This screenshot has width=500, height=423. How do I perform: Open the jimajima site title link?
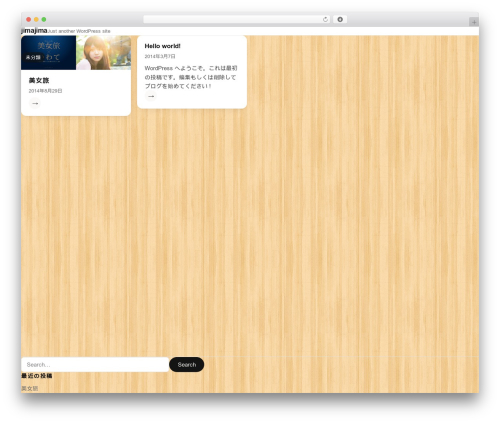pyautogui.click(x=34, y=31)
